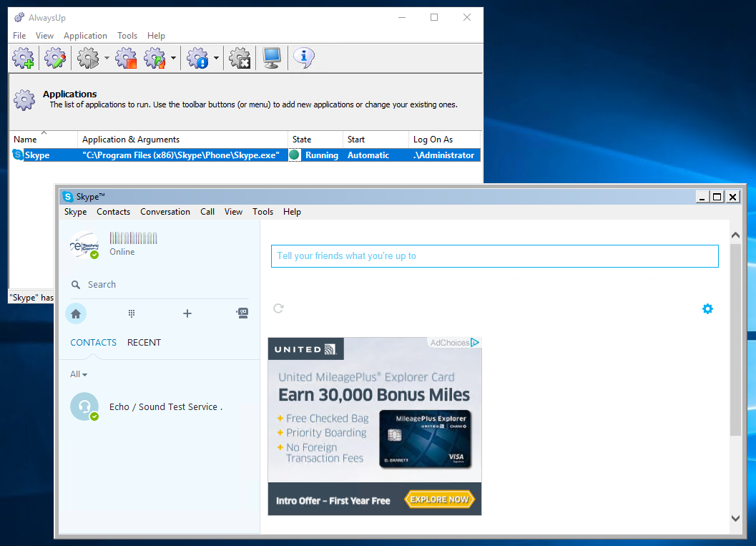Click the Edit Application gear-pencil toolbar icon
Image resolution: width=756 pixels, height=546 pixels.
pyautogui.click(x=55, y=58)
